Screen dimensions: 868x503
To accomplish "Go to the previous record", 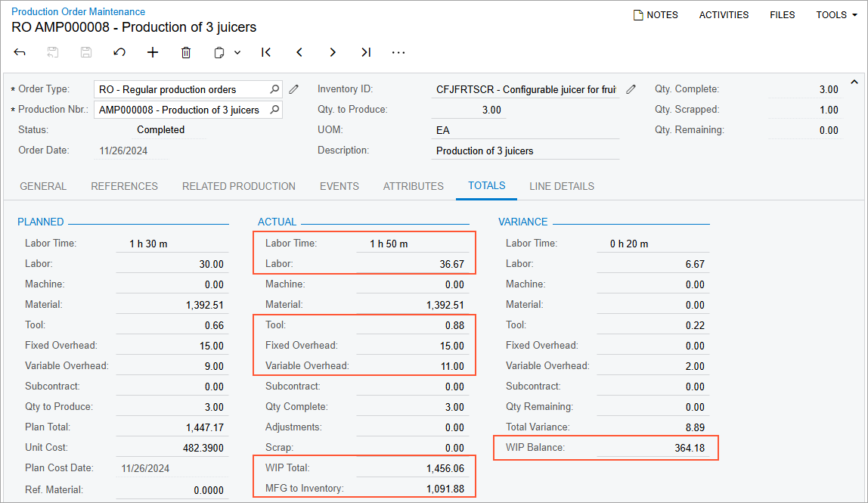I will click(299, 52).
